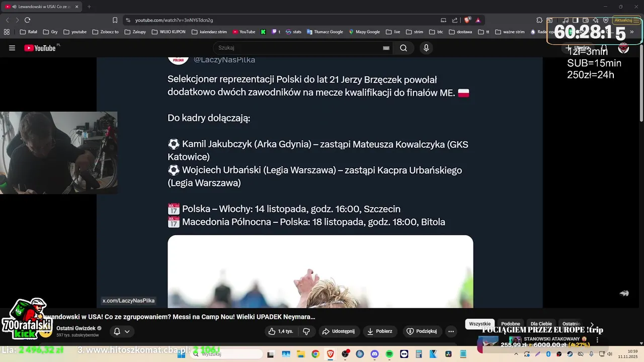Image resolution: width=644 pixels, height=362 pixels.
Task: Open Discord from taskbar
Action: tap(374, 354)
